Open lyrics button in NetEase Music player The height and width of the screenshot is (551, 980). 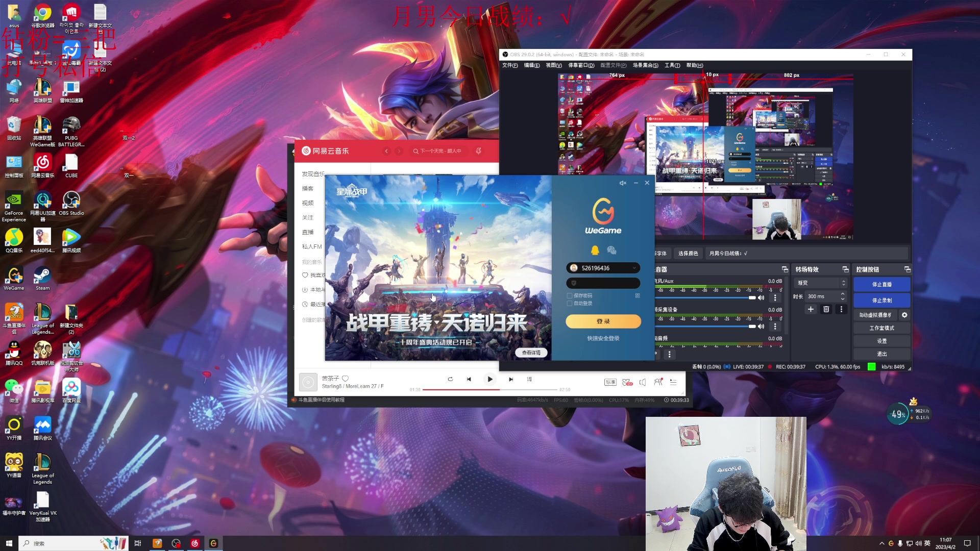pyautogui.click(x=529, y=379)
